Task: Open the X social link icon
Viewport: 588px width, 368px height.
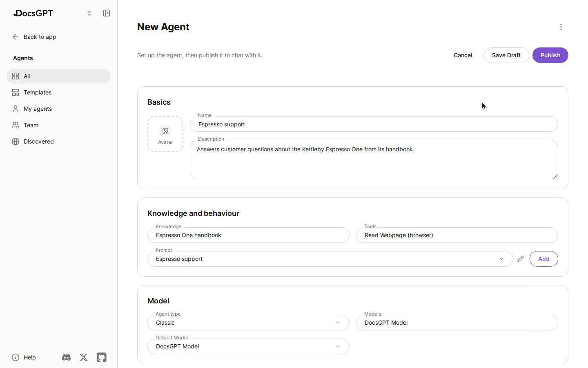Action: (84, 357)
